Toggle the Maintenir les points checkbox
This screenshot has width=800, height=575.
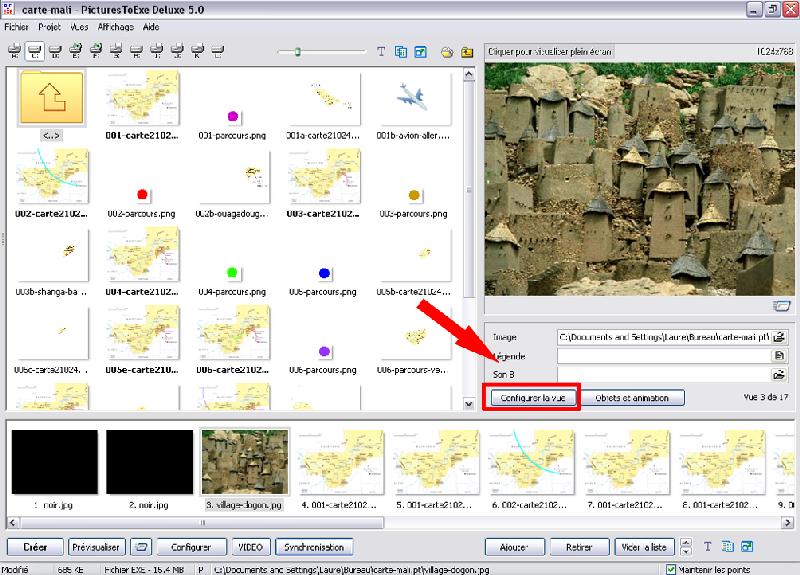(x=671, y=569)
